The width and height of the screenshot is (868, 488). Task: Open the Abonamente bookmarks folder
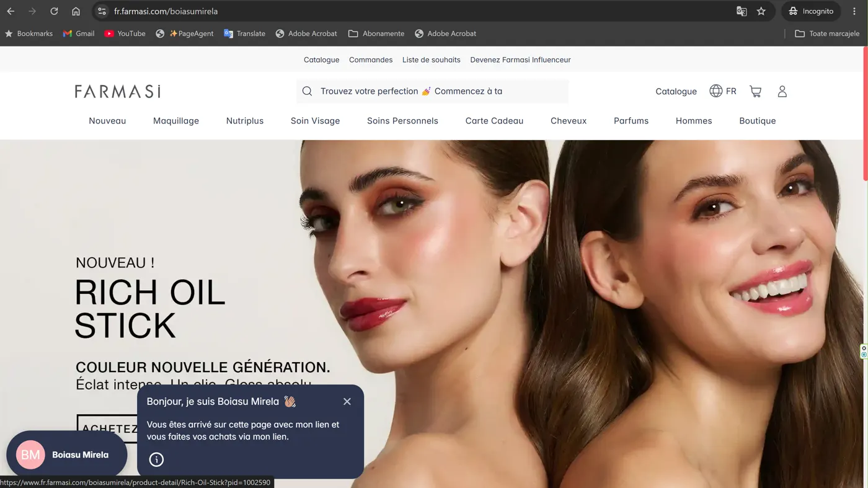[x=376, y=33]
